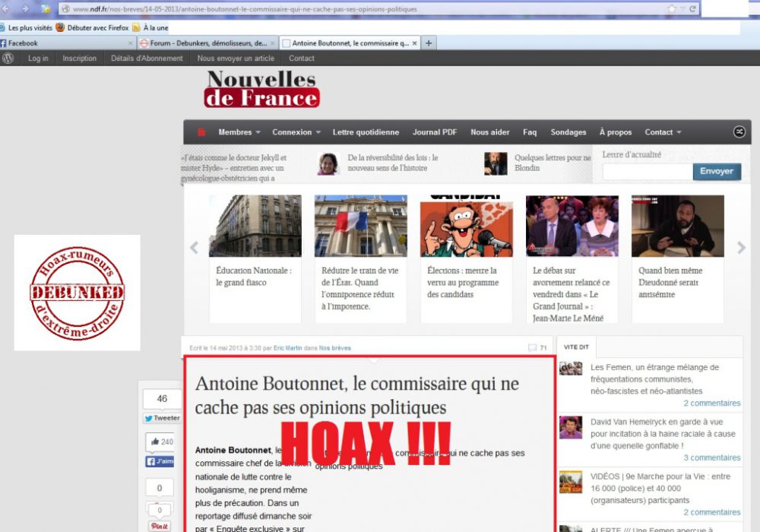The width and height of the screenshot is (760, 532).
Task: Open Débuter avec Firefox bookmark
Action: coord(93,27)
